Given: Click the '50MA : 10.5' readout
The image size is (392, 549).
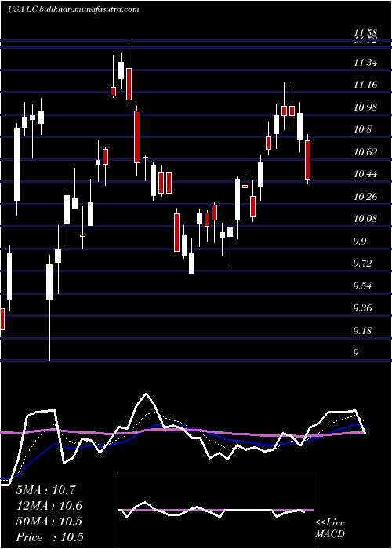Looking at the screenshot, I should pyautogui.click(x=49, y=522).
